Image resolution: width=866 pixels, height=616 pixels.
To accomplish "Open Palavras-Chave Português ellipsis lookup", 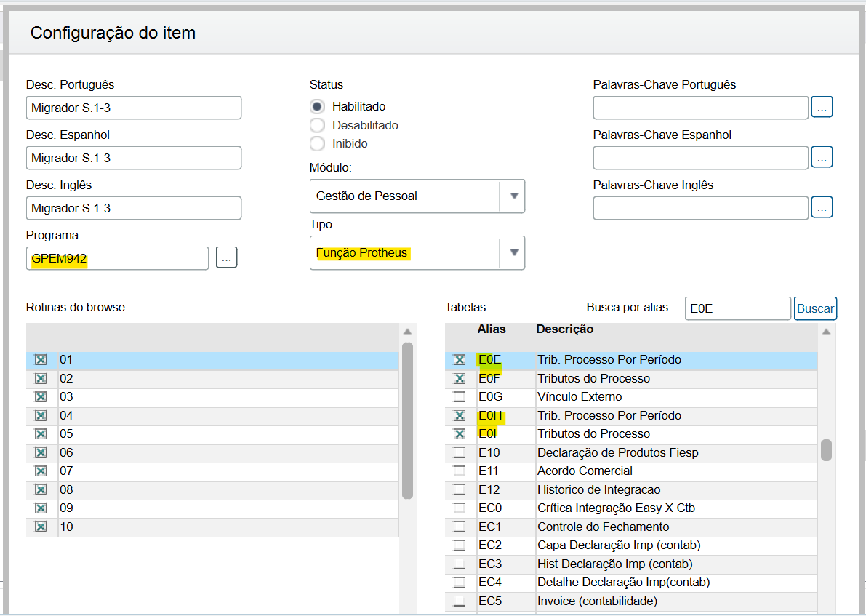I will tap(822, 107).
